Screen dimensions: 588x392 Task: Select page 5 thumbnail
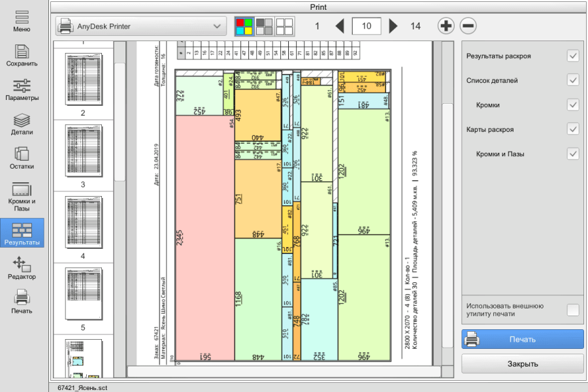(x=83, y=294)
